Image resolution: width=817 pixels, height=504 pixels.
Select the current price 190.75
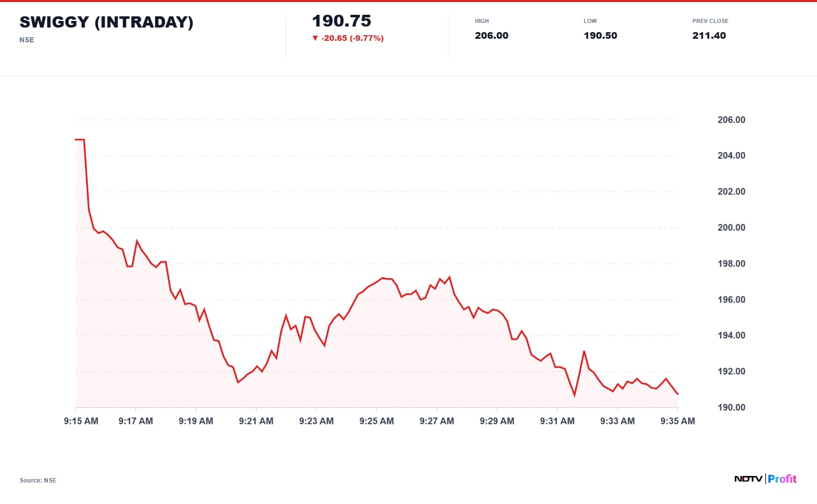(342, 21)
